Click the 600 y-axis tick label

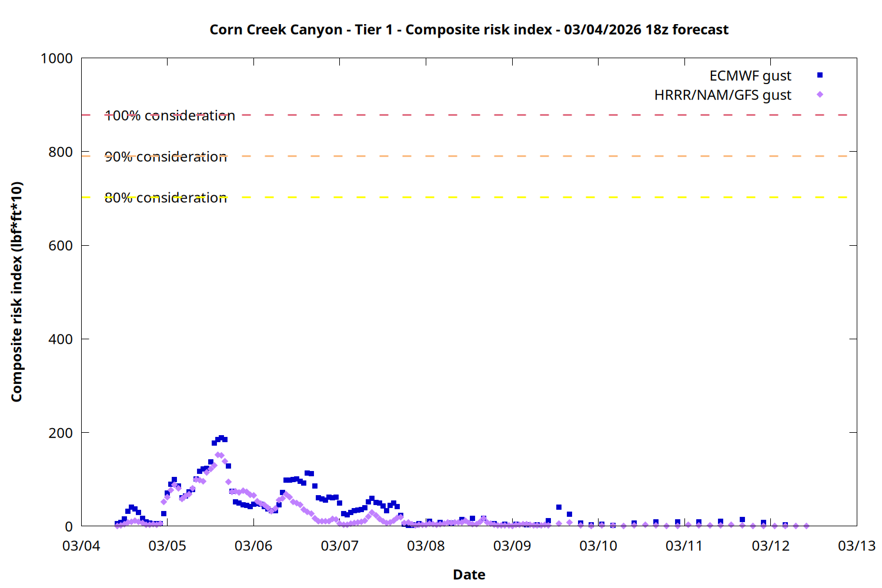click(x=61, y=246)
